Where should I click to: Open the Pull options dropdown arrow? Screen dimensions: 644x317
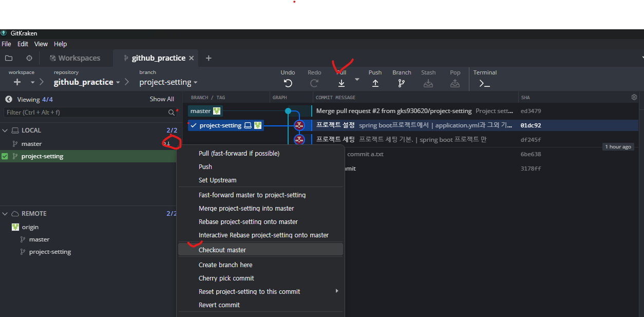pos(357,80)
